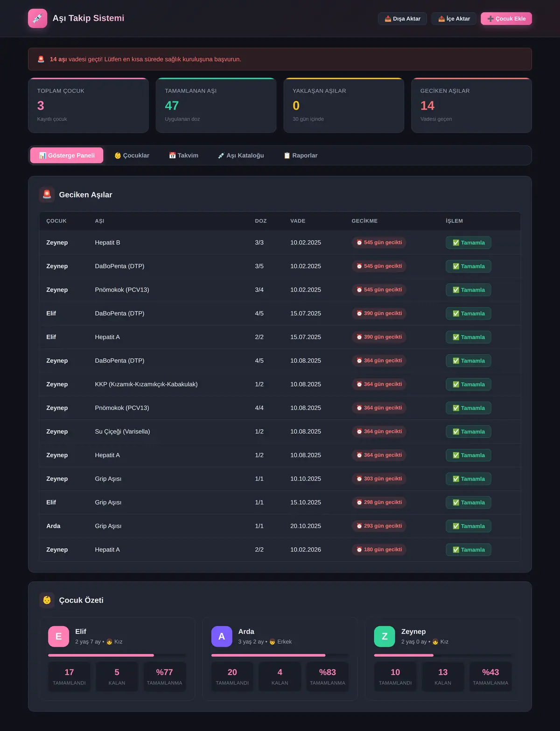The image size is (560, 731).
Task: Click the "303 gün gecikti" delay badge
Action: pos(379,479)
